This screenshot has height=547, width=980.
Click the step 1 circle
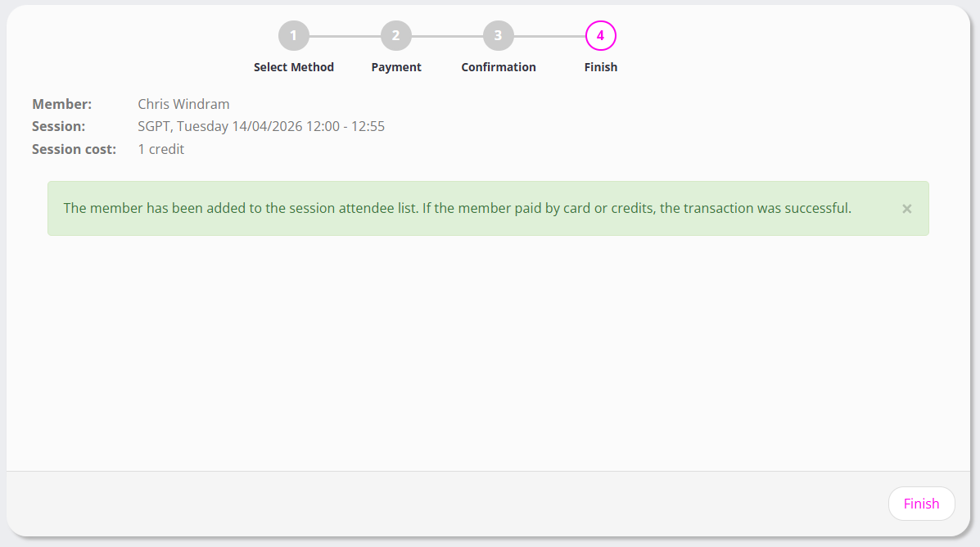[294, 36]
